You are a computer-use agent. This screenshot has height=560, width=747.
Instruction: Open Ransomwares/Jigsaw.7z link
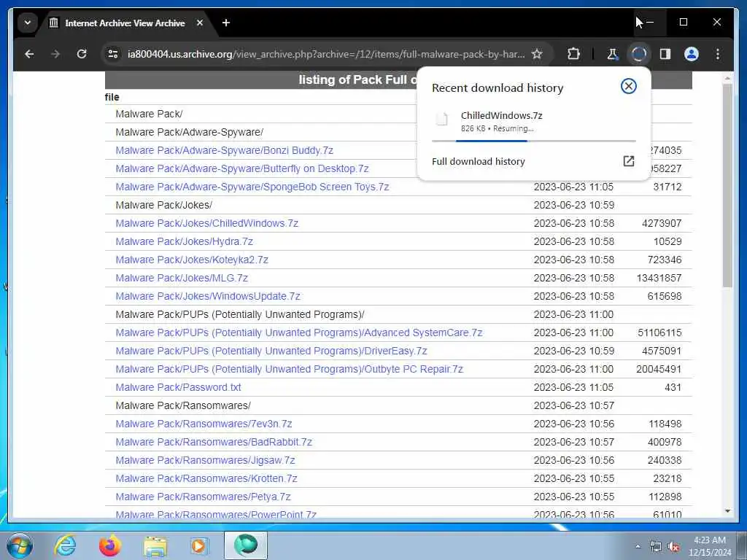click(205, 460)
